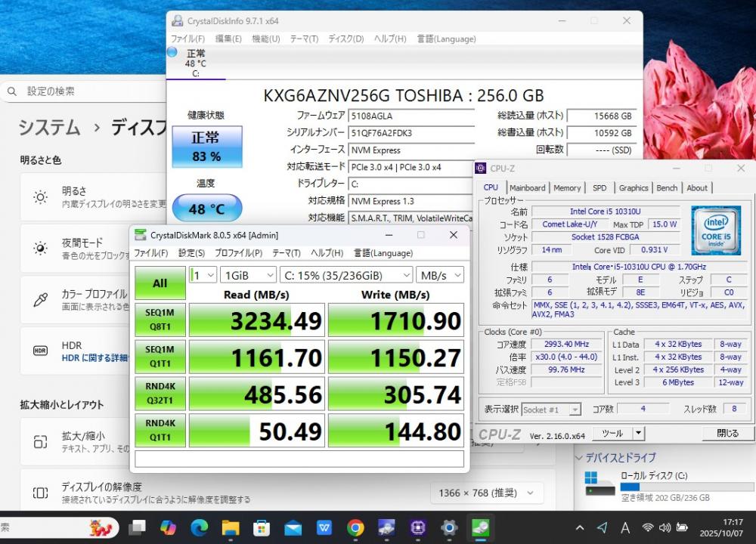The width and height of the screenshot is (756, 544).
Task: Click the Copilot taskbar icon
Action: [x=169, y=527]
